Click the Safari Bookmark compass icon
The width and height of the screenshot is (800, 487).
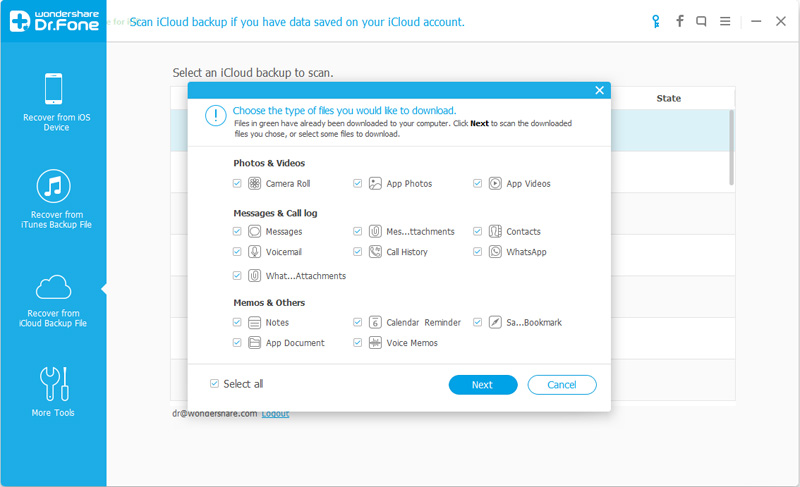495,322
